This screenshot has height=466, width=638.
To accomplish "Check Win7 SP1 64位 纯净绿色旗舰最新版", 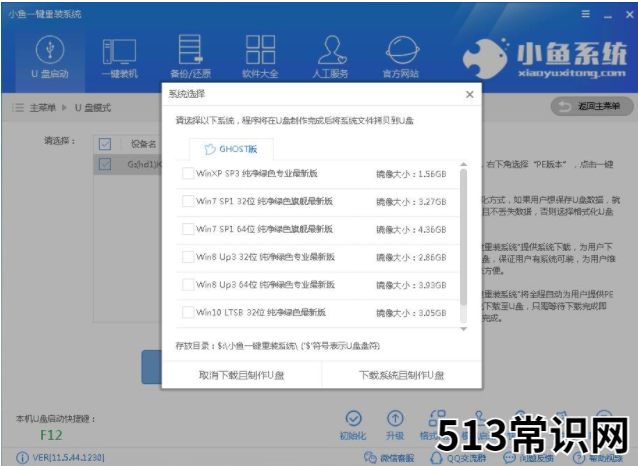I will pyautogui.click(x=188, y=229).
